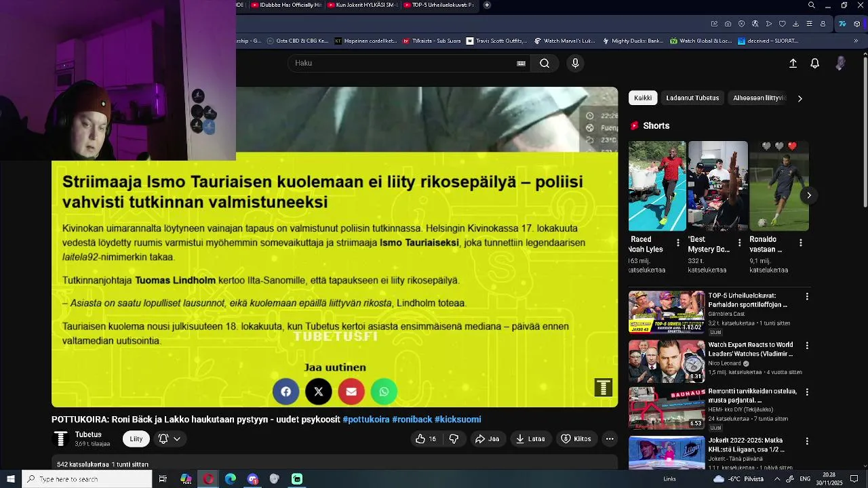Open Task View on the taskbar
The height and width of the screenshot is (488, 868).
[x=163, y=479]
